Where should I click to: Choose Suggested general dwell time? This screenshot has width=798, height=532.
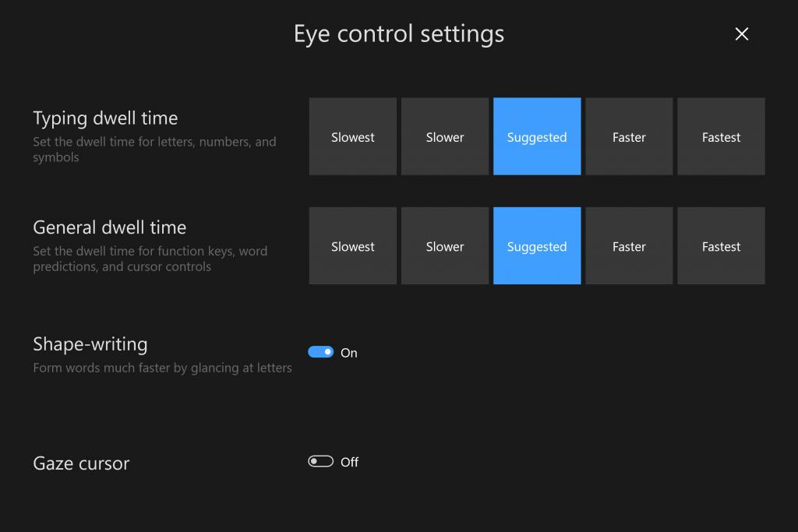pyautogui.click(x=536, y=246)
